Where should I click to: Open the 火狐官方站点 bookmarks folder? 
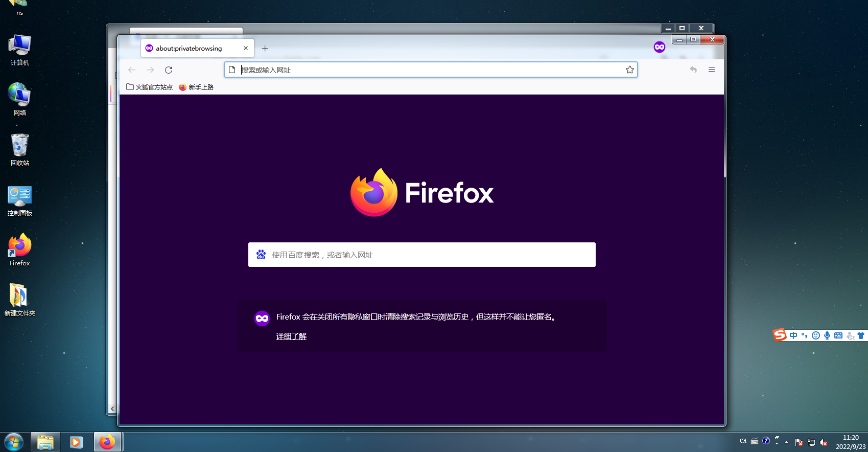(x=150, y=87)
